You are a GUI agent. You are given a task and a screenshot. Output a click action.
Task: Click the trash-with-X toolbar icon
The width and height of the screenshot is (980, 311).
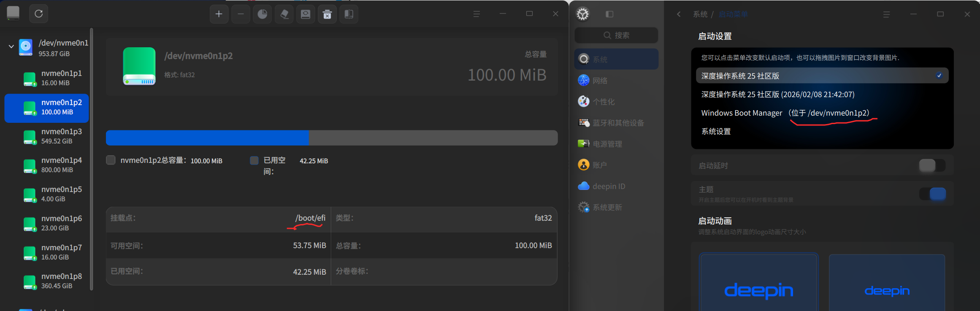tap(327, 14)
